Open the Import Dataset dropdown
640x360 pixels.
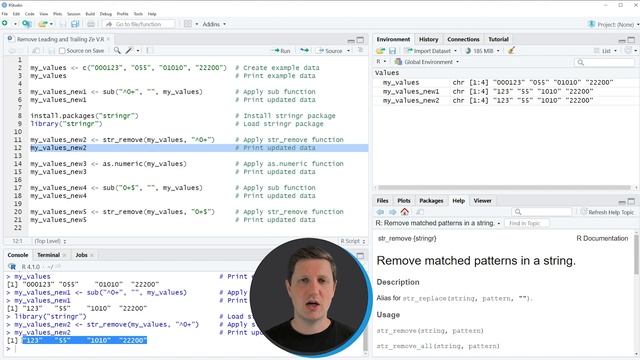coord(431,51)
